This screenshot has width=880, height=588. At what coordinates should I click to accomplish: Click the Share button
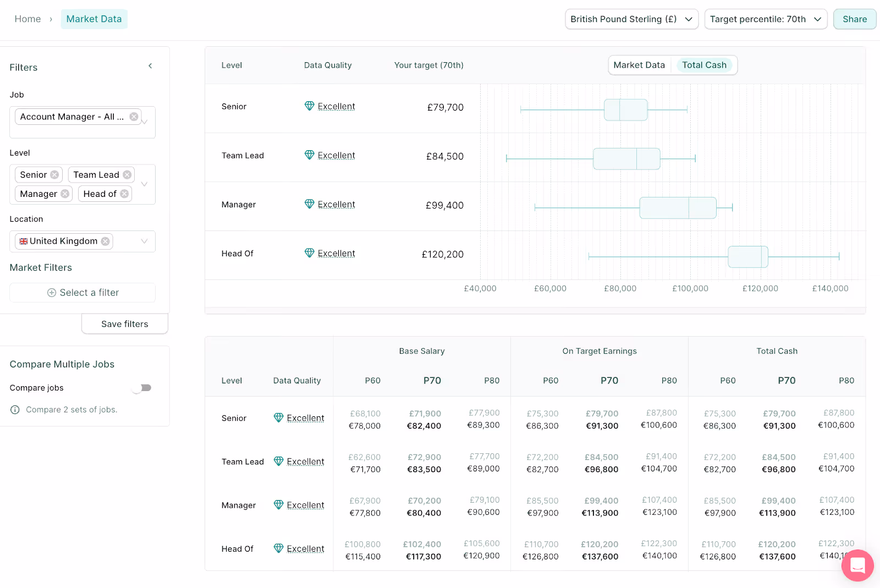point(854,19)
